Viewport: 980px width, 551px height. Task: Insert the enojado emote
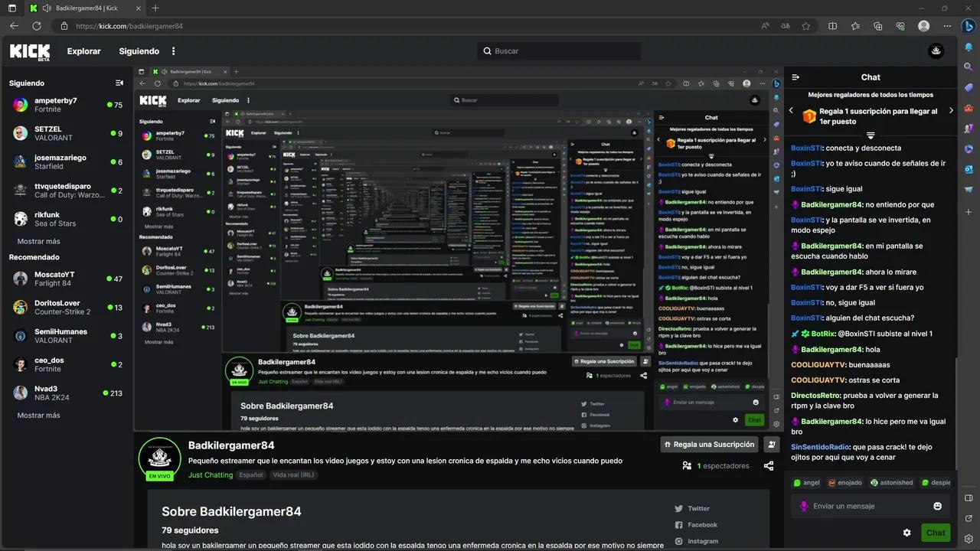coord(845,483)
